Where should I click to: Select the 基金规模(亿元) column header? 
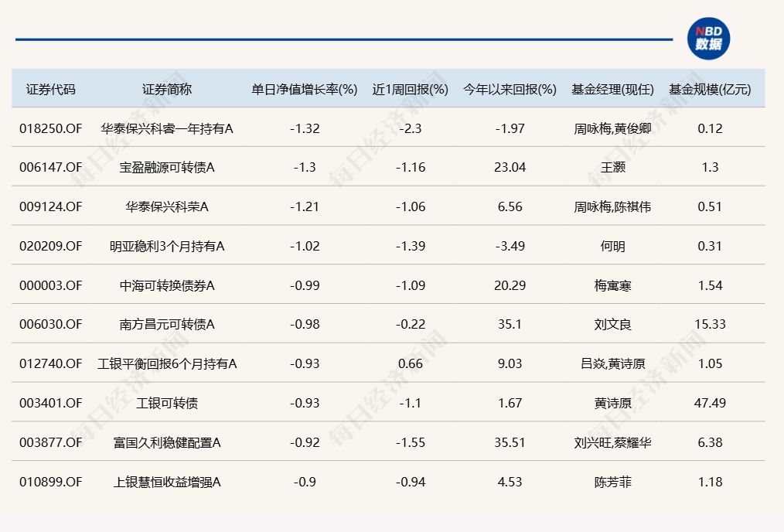710,90
